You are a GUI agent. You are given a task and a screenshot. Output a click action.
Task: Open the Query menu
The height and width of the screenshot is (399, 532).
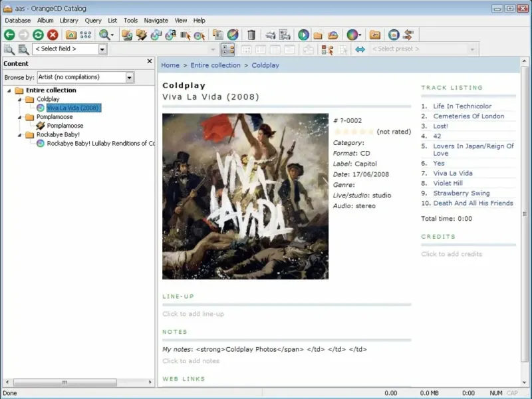(x=93, y=21)
